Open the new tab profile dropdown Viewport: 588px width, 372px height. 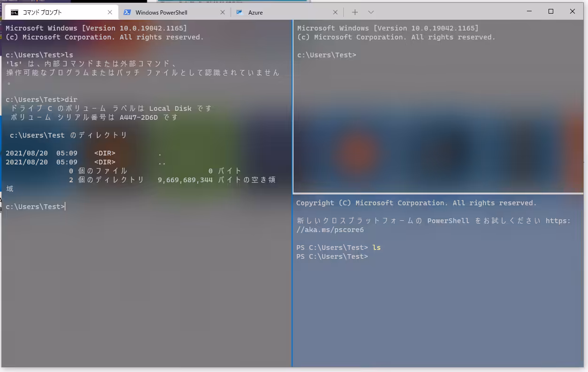pyautogui.click(x=371, y=12)
